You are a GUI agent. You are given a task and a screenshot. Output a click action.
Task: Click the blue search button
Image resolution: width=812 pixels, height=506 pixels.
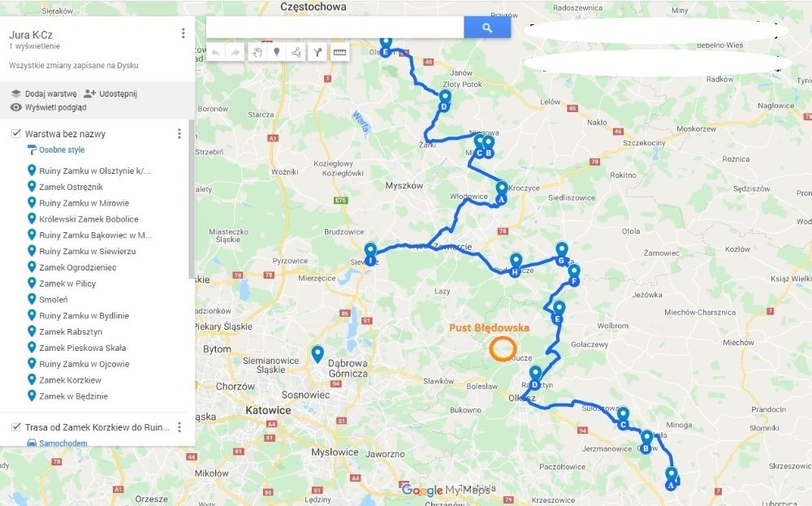pyautogui.click(x=486, y=28)
